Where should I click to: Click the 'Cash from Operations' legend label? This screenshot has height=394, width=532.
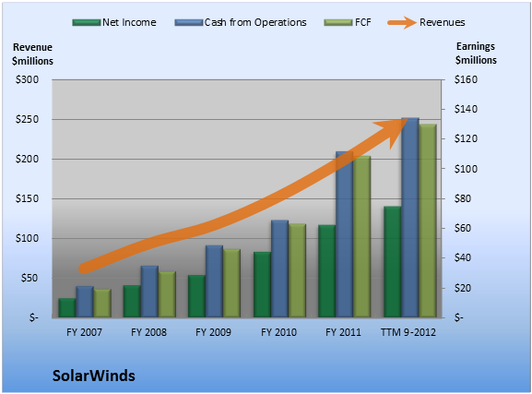click(x=255, y=22)
